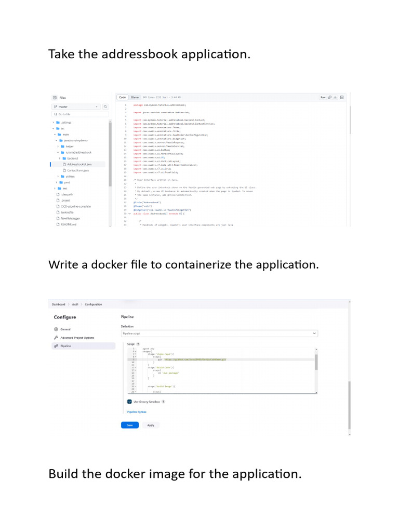Go to Dashboard breadcrumb in Jenkins

click(58, 304)
